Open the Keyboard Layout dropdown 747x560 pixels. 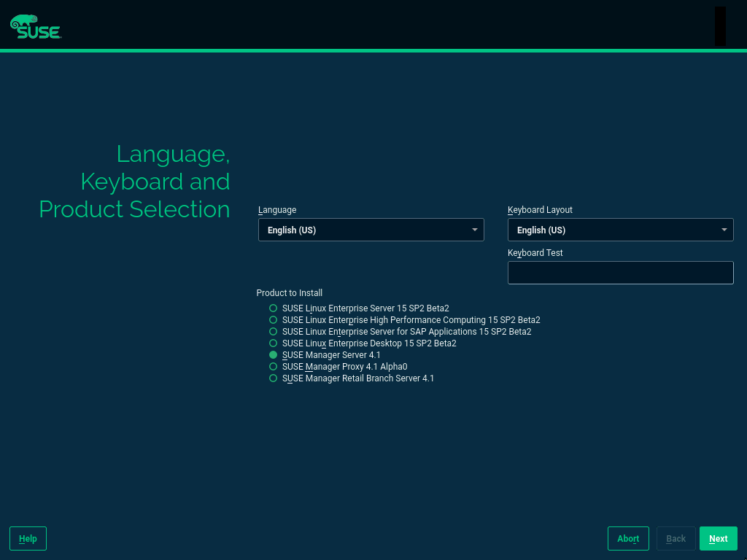(620, 230)
